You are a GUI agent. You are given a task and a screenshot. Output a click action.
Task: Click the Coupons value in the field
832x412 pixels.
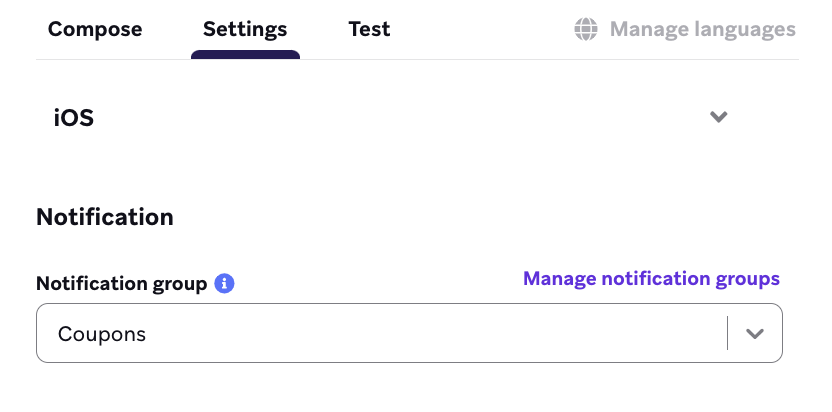[102, 334]
